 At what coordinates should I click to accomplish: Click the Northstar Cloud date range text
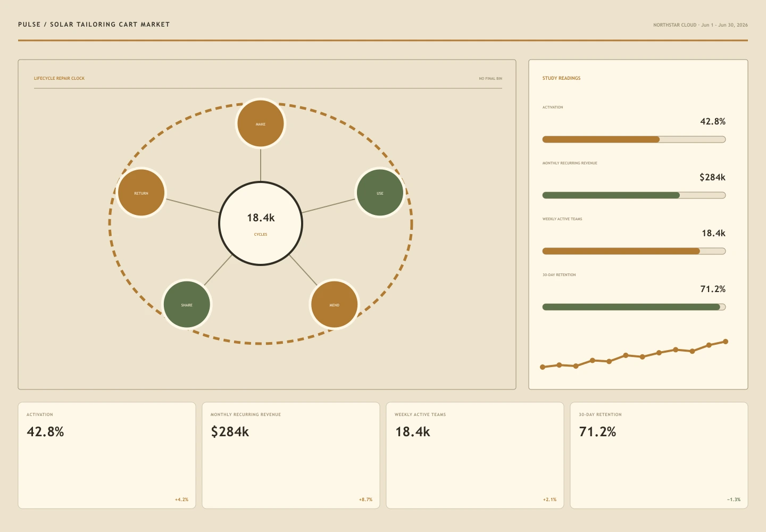(701, 25)
